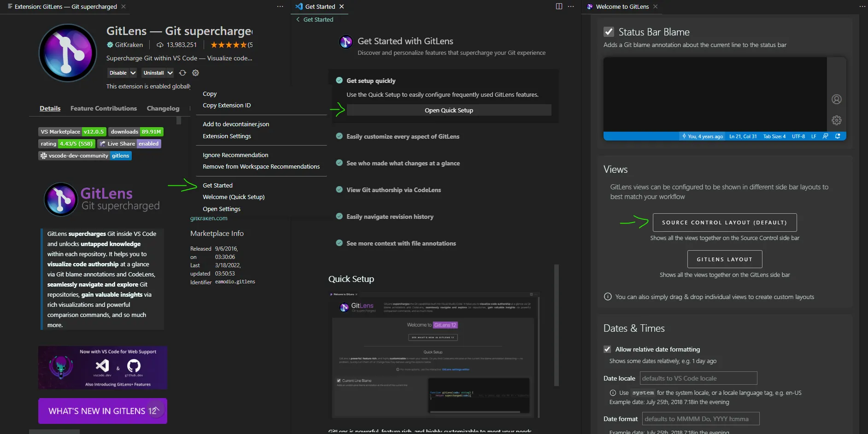This screenshot has height=434, width=868.
Task: Click the Quick Setup preview image
Action: point(434,355)
